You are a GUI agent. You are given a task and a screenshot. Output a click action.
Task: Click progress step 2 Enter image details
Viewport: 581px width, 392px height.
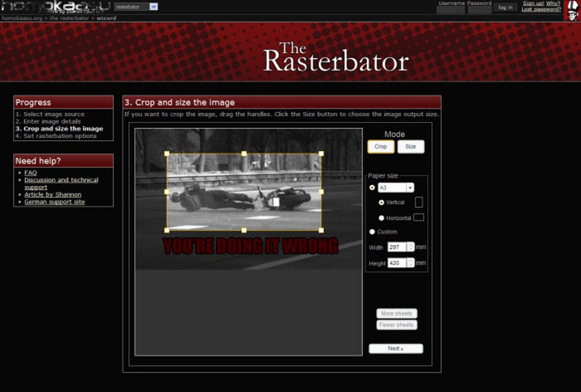(48, 121)
